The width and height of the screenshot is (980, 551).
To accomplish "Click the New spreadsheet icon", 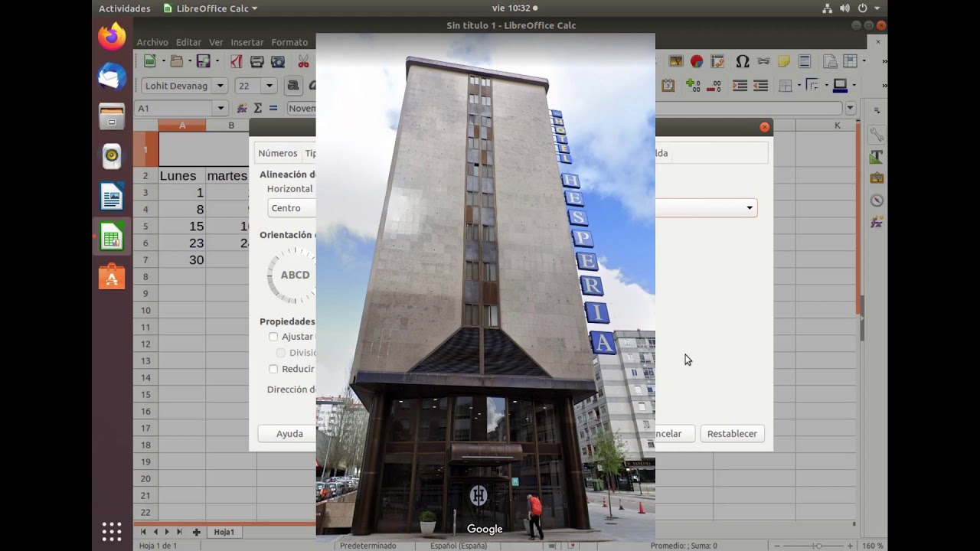I will pyautogui.click(x=150, y=61).
